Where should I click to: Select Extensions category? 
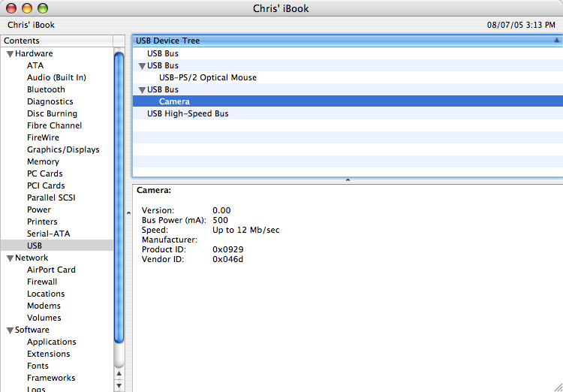point(49,354)
